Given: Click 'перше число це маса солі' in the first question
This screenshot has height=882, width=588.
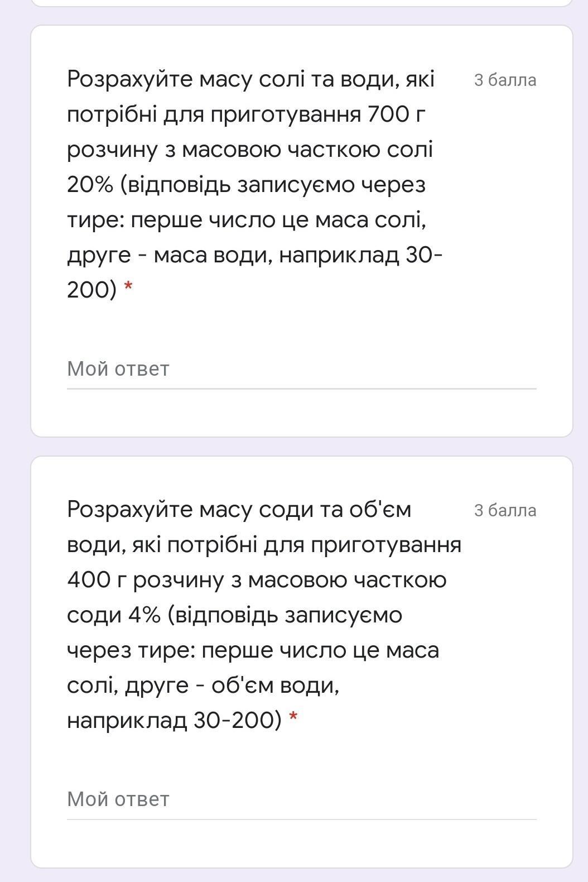Looking at the screenshot, I should click(278, 220).
